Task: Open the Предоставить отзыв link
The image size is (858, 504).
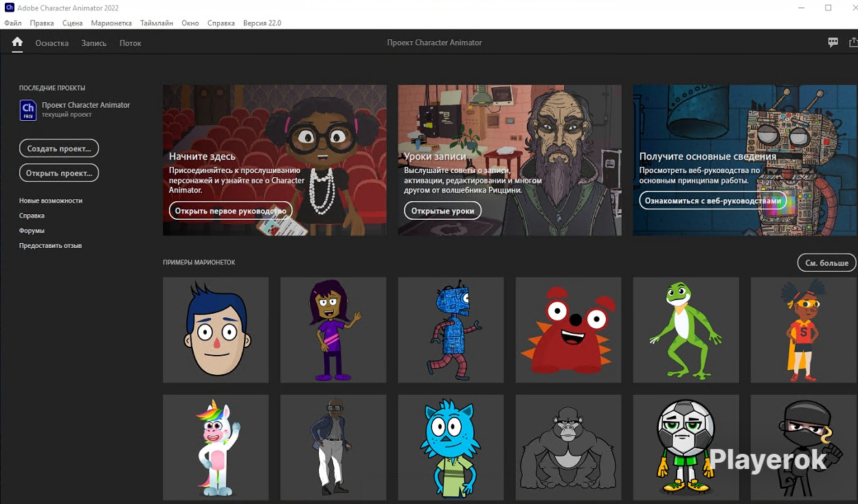Action: click(50, 245)
